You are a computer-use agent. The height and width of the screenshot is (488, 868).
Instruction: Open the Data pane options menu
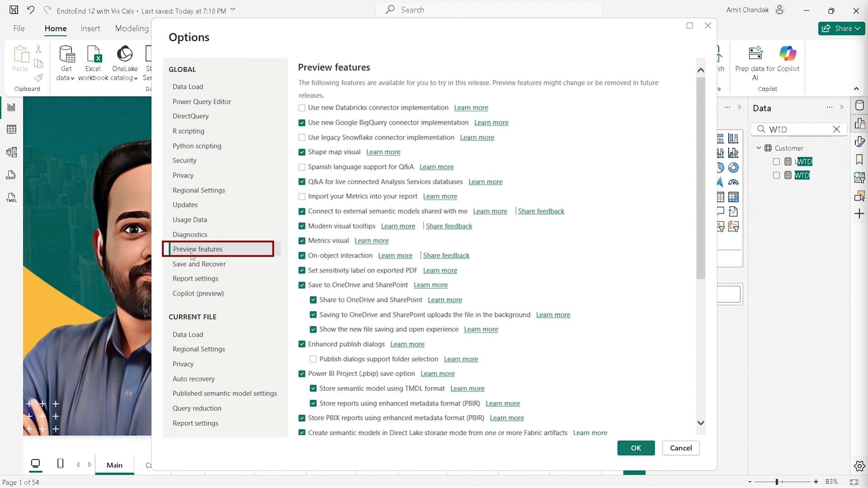tap(830, 108)
